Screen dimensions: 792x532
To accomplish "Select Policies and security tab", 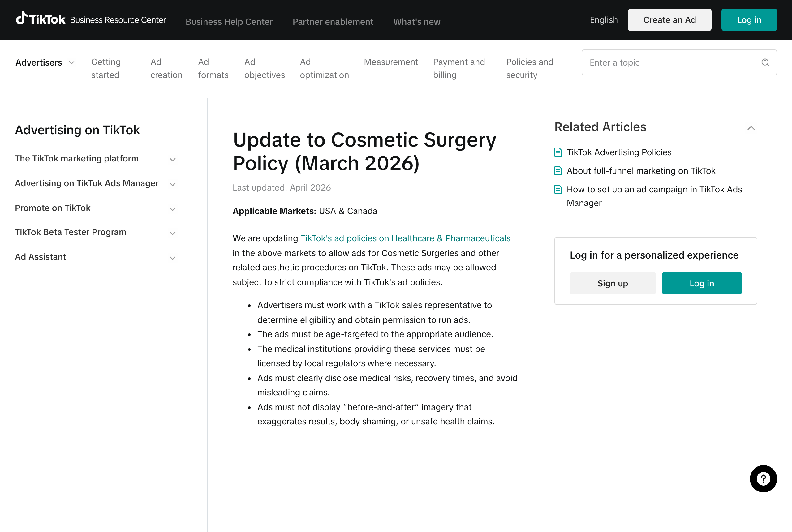I will [x=530, y=69].
